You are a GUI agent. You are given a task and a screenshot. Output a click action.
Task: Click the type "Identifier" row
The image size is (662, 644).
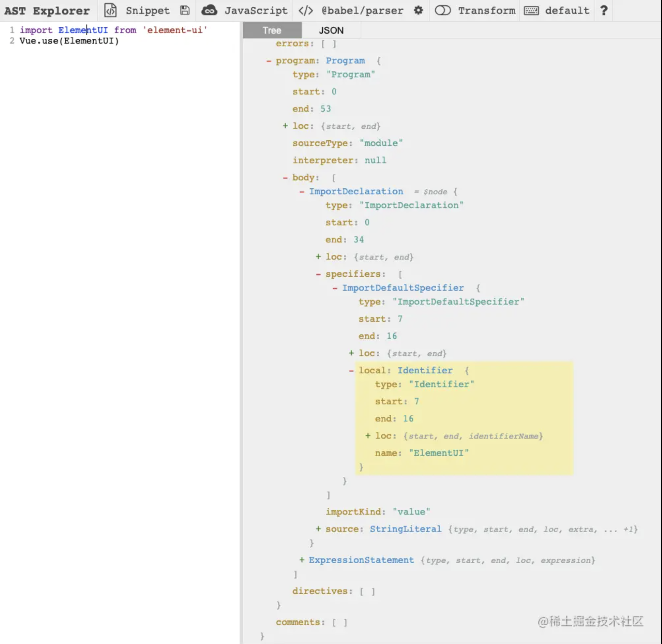pos(425,384)
